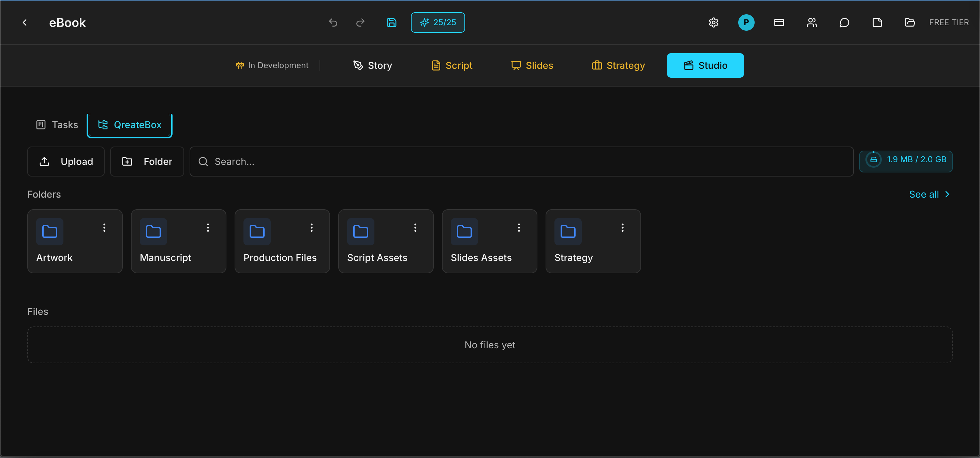Click the team members icon
980x458 pixels.
811,22
